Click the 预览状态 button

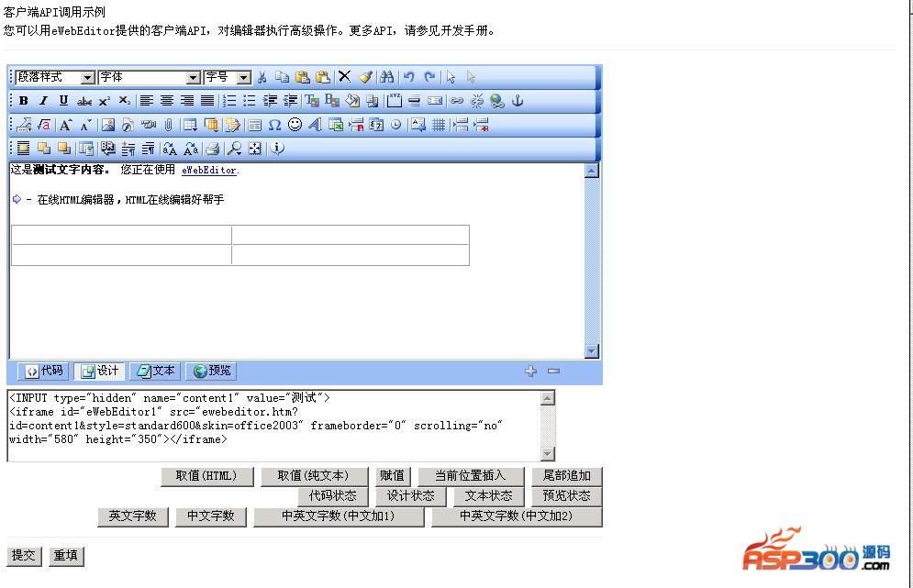566,496
